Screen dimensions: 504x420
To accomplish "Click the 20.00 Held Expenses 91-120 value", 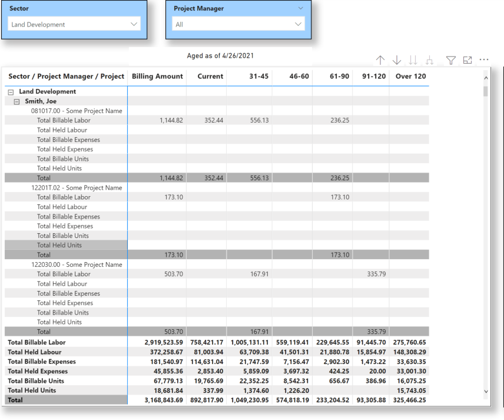I will [x=377, y=371].
